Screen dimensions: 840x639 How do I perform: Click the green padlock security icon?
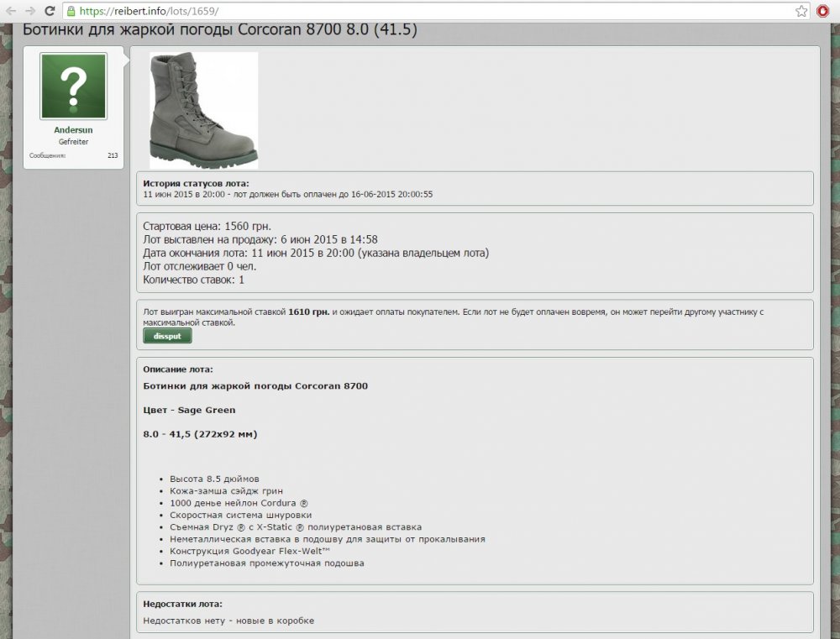click(x=71, y=11)
